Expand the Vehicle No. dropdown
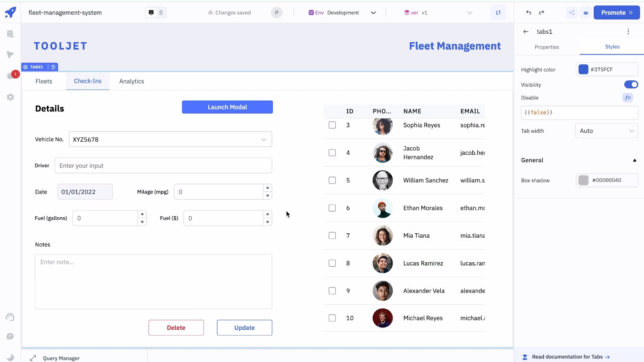 (264, 139)
